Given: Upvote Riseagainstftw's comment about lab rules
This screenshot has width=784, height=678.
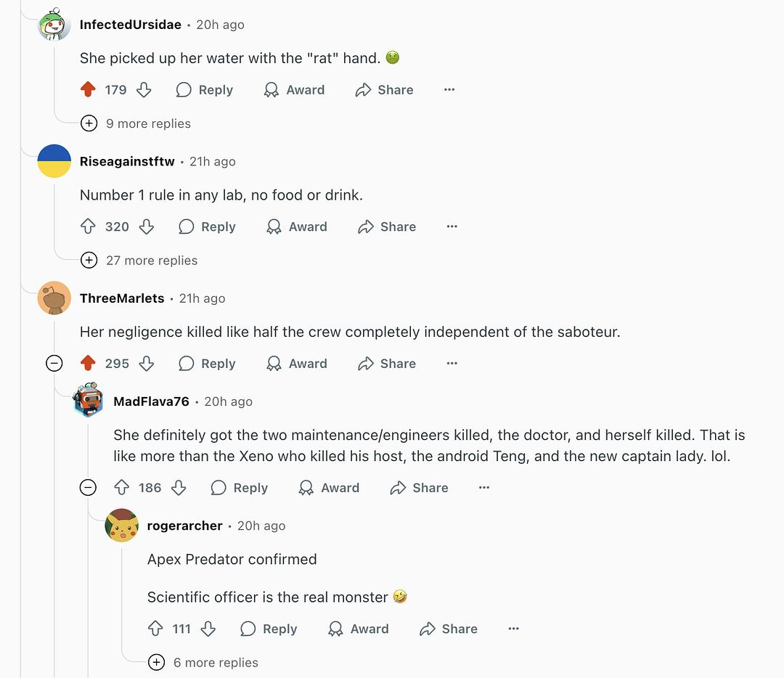Looking at the screenshot, I should pos(88,226).
